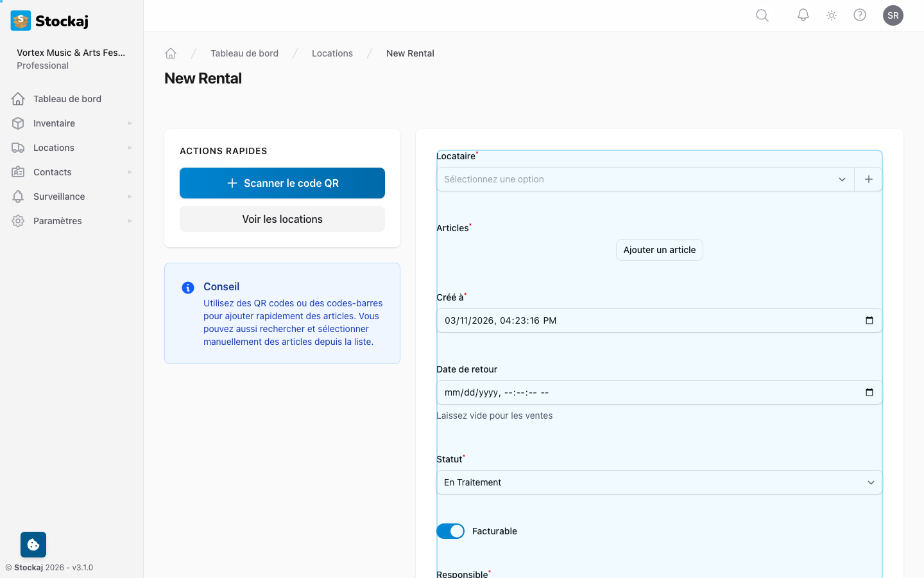
Task: Click Scanner le code QR button
Action: point(282,183)
